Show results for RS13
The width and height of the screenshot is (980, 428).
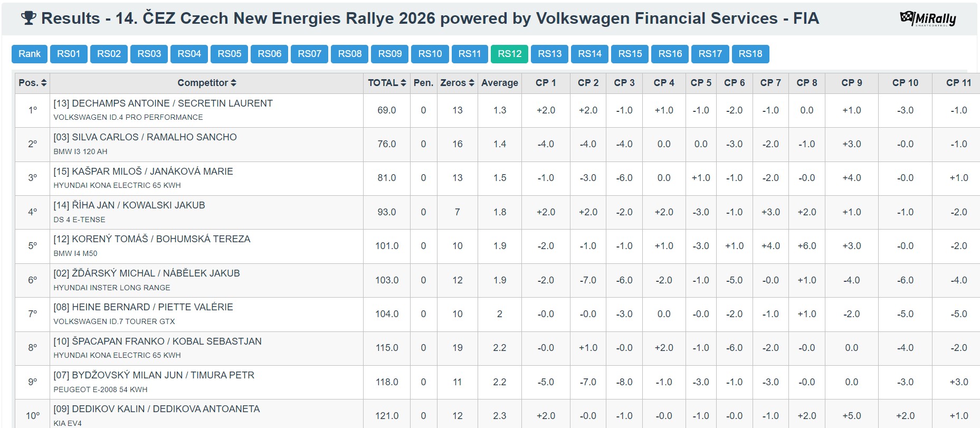[x=549, y=54]
